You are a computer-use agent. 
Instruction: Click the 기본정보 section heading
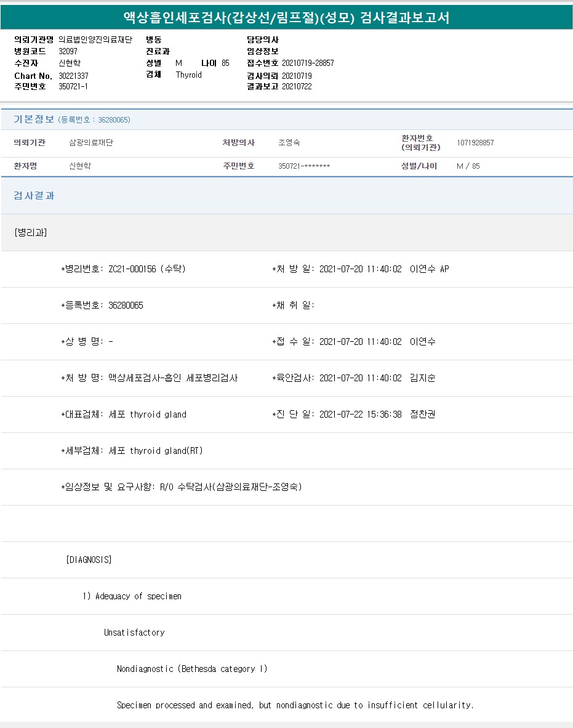pos(34,119)
